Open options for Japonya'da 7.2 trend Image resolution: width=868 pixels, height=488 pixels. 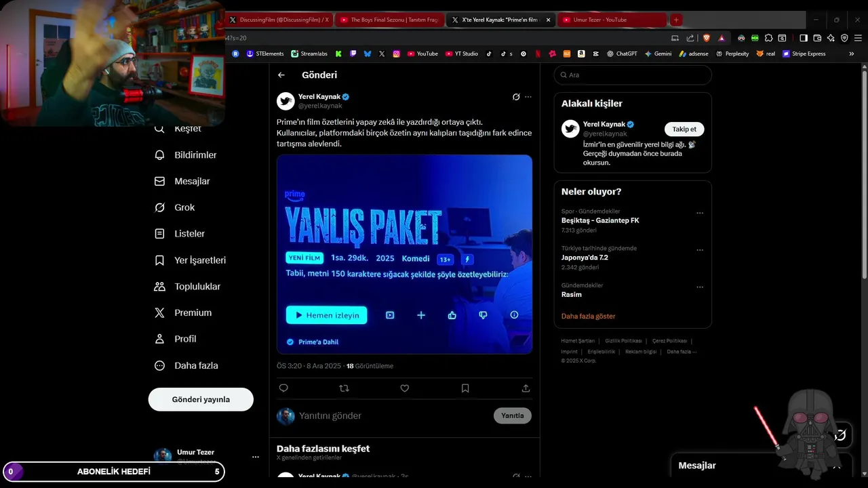pos(700,250)
